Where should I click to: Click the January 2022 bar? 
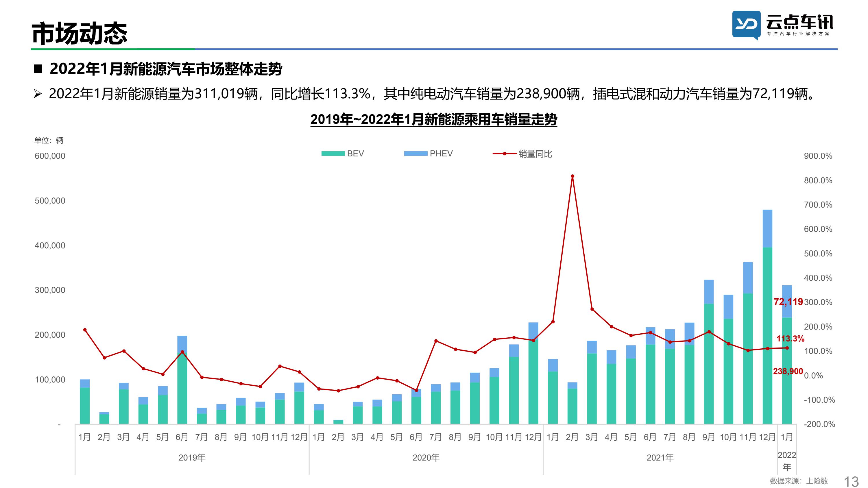(787, 354)
